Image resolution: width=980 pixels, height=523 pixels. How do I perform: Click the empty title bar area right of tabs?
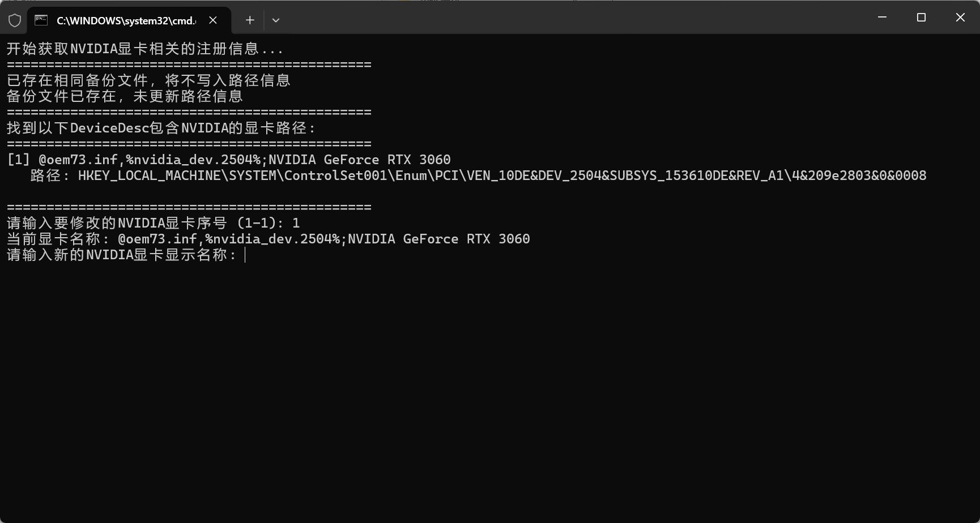click(x=566, y=18)
